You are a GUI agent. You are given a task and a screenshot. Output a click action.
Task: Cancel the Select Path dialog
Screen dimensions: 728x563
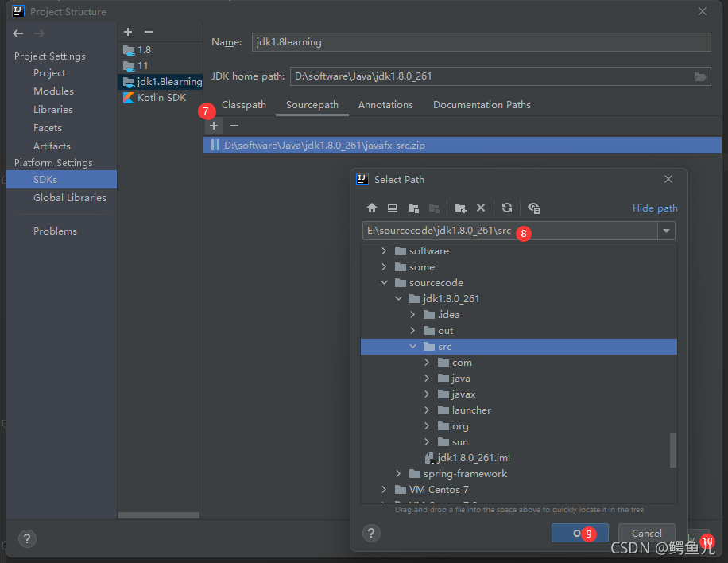click(x=646, y=534)
